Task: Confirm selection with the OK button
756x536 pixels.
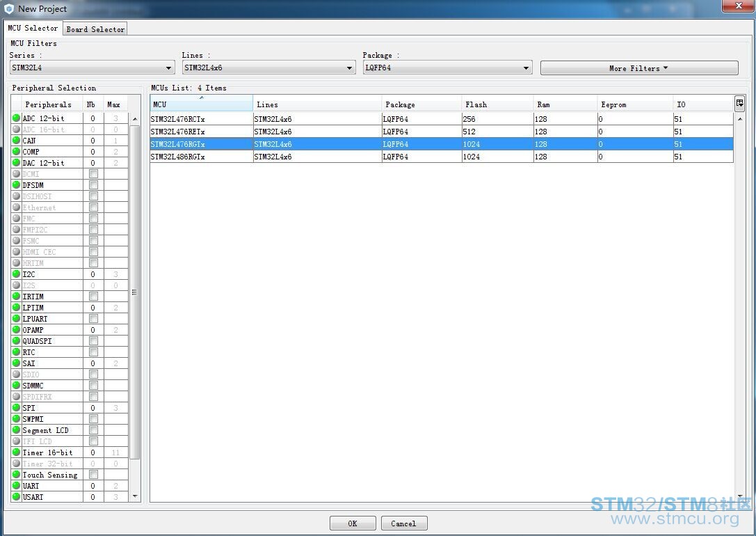Action: click(353, 523)
